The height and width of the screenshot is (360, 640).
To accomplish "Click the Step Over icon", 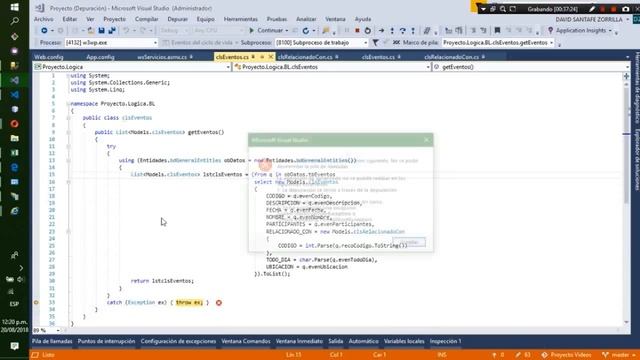I will tap(402, 31).
